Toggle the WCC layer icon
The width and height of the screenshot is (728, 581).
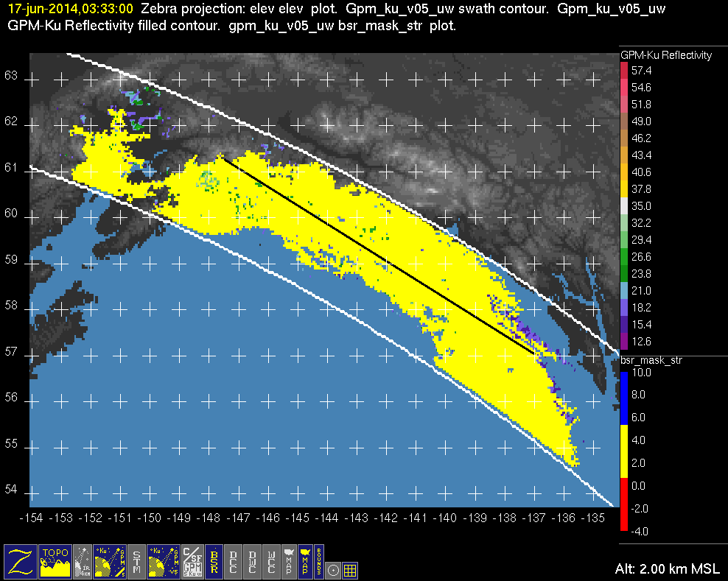pos(272,561)
